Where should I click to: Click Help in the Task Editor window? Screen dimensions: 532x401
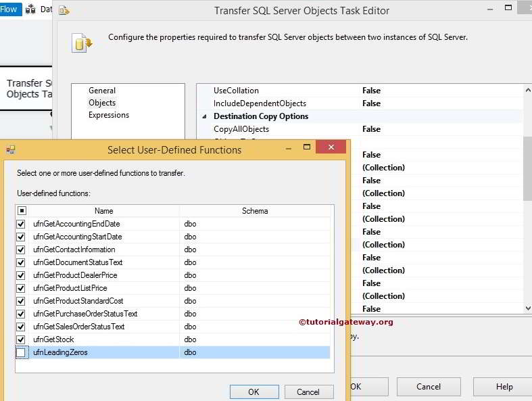pos(504,387)
